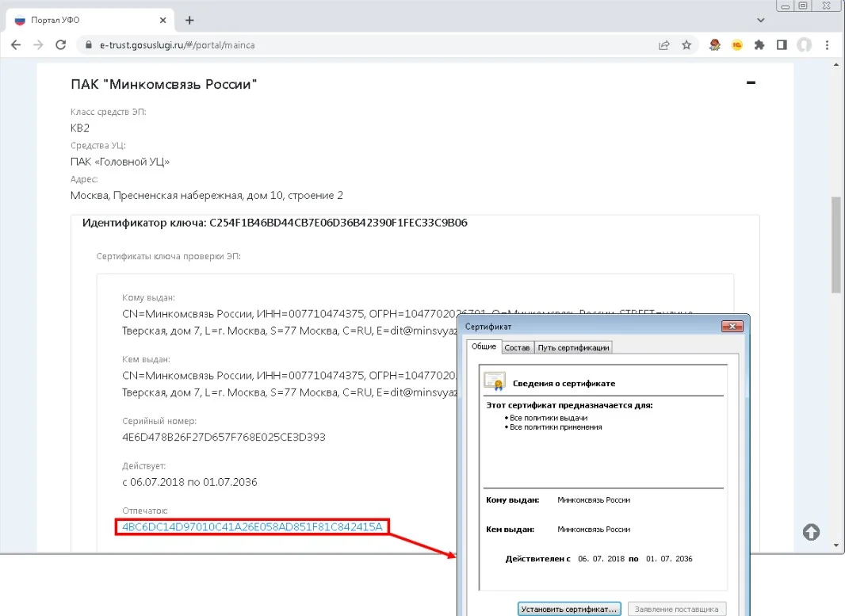Expand the tab search dropdown
845x616 pixels.
pyautogui.click(x=760, y=20)
